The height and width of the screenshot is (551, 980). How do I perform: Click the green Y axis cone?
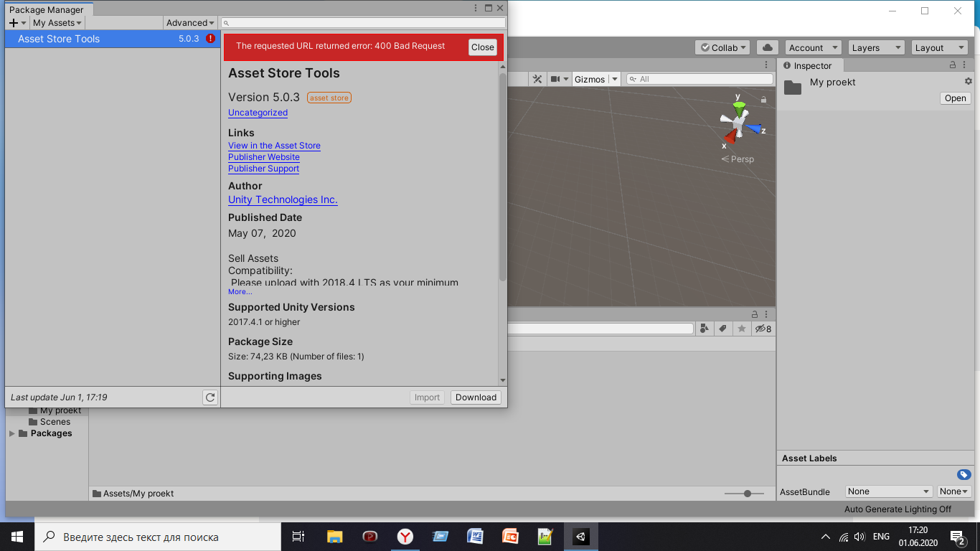pyautogui.click(x=739, y=108)
